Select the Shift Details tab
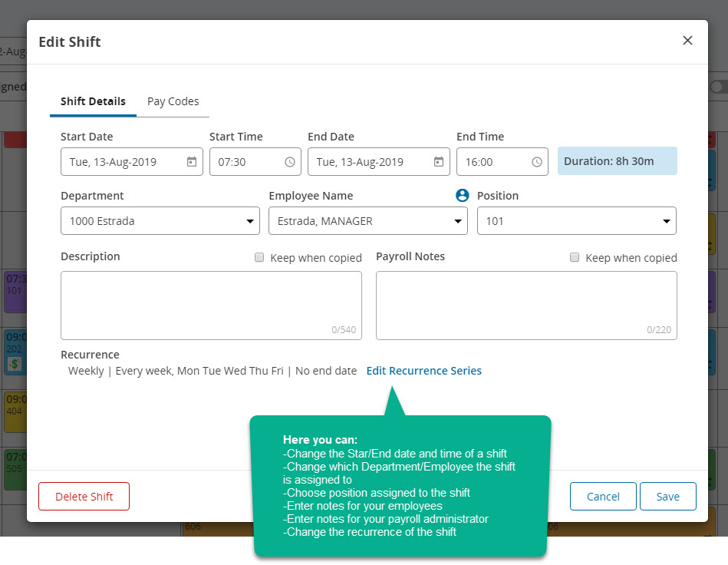This screenshot has width=728, height=565. [x=93, y=101]
